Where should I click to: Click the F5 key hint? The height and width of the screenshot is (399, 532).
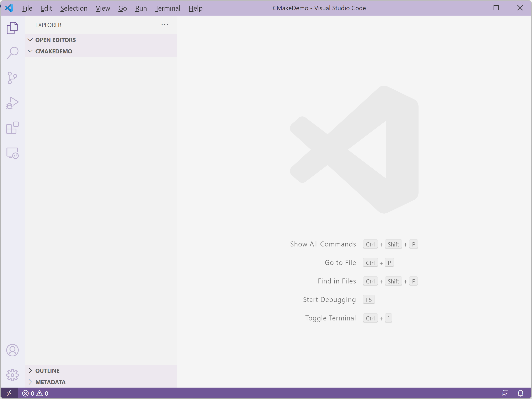coord(369,300)
